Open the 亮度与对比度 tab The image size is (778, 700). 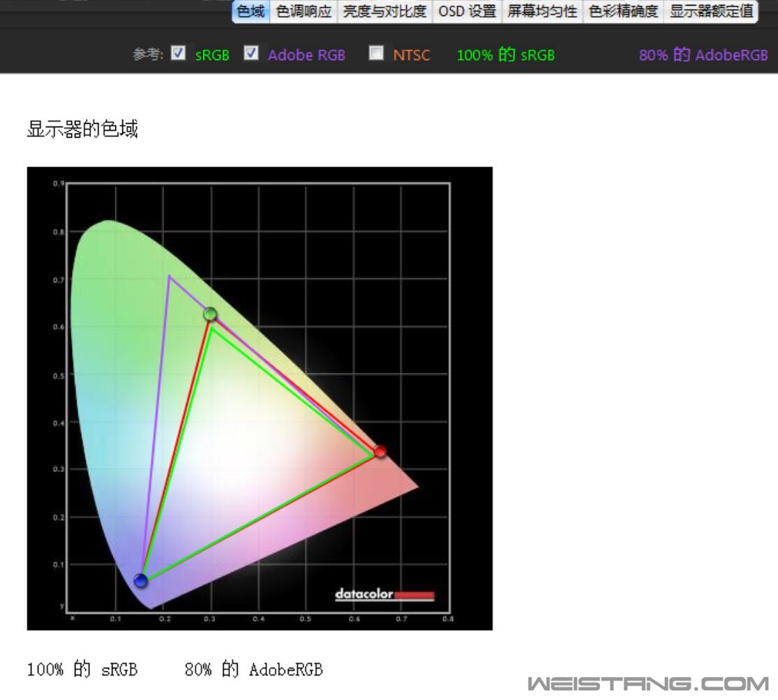click(384, 11)
